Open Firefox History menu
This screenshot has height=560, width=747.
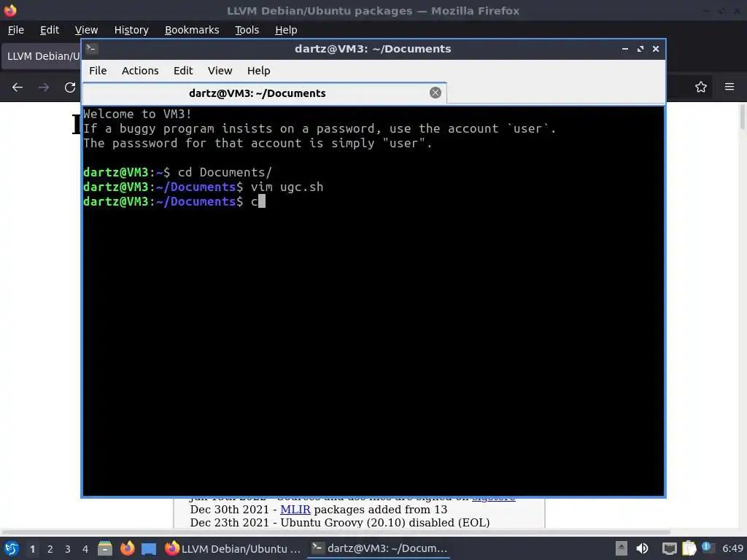(x=131, y=30)
